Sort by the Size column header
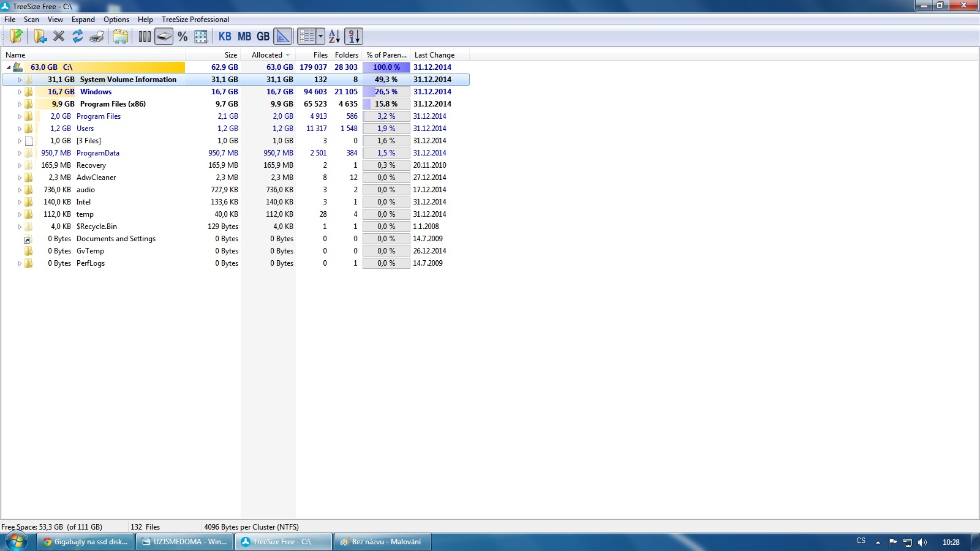 pyautogui.click(x=213, y=55)
